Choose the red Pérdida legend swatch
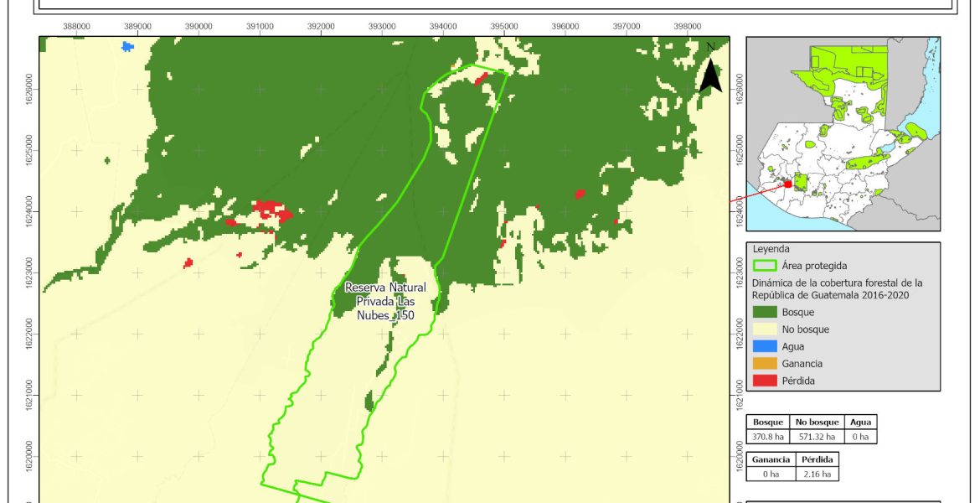This screenshot has height=503, width=980. point(764,381)
